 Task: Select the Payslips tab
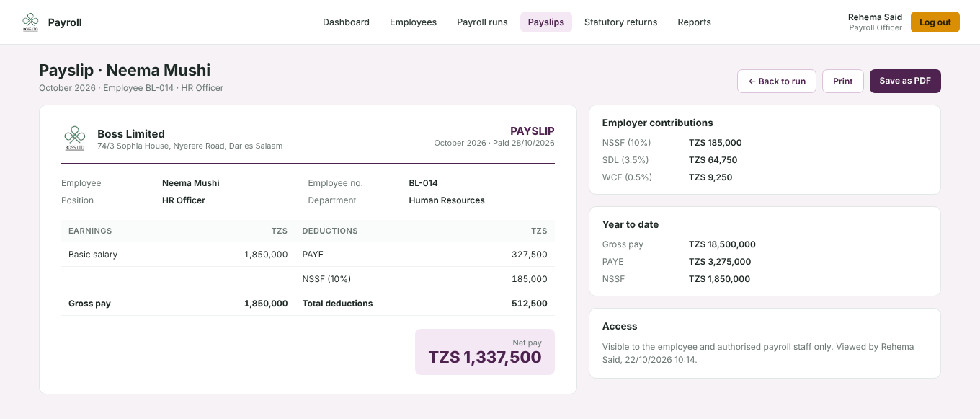[x=546, y=22]
